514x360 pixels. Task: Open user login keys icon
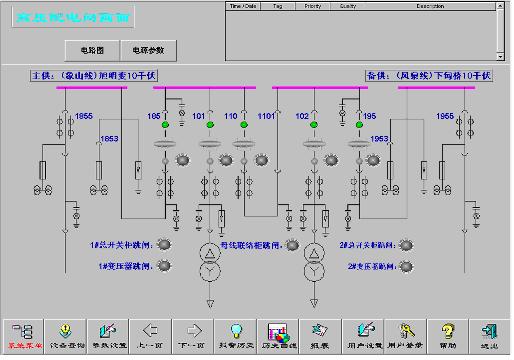[x=405, y=335]
